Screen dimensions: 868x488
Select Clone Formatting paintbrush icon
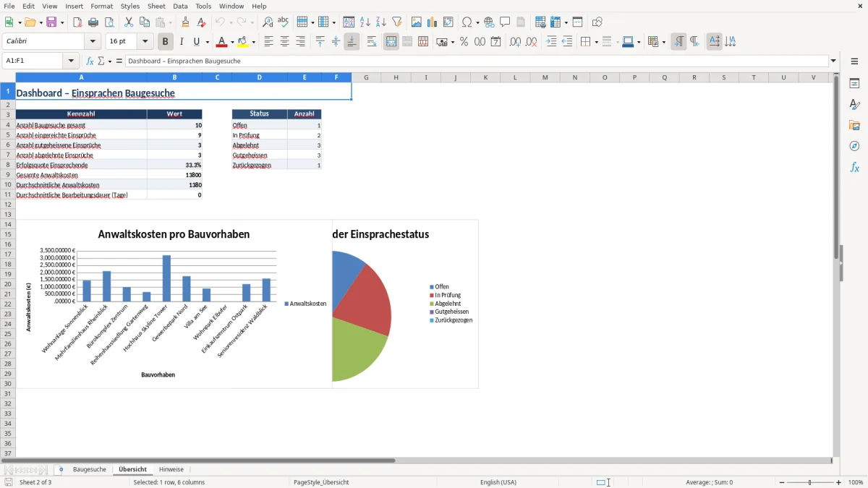point(185,22)
